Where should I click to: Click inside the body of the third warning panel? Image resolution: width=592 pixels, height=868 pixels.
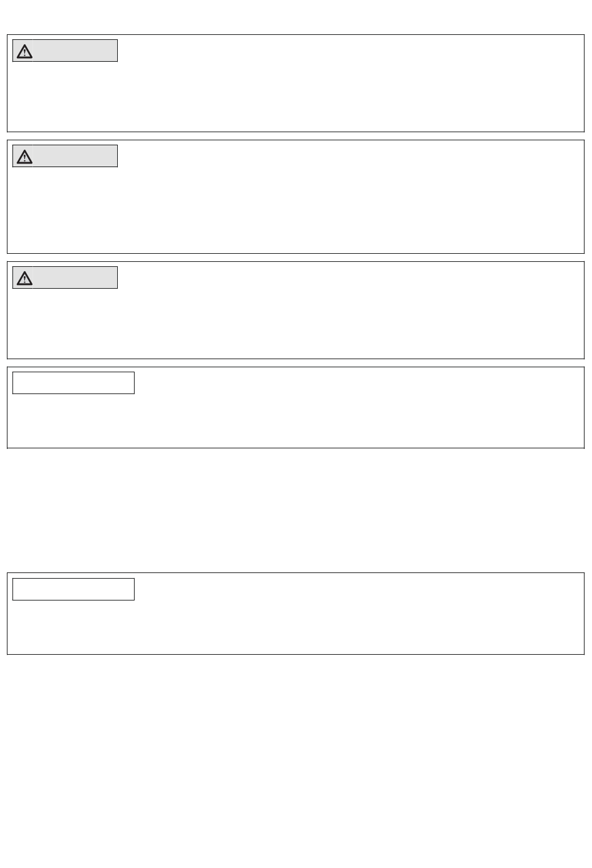[x=296, y=321]
